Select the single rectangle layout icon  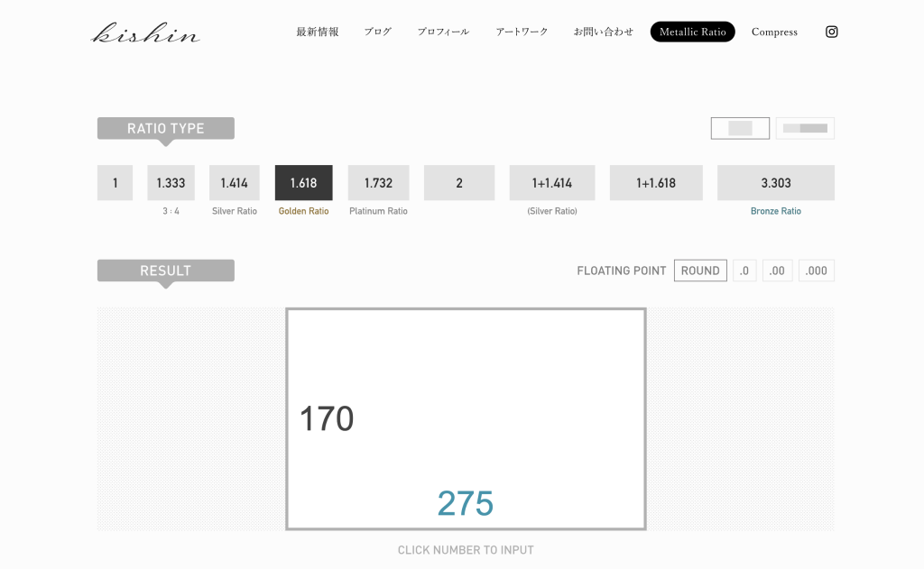740,128
